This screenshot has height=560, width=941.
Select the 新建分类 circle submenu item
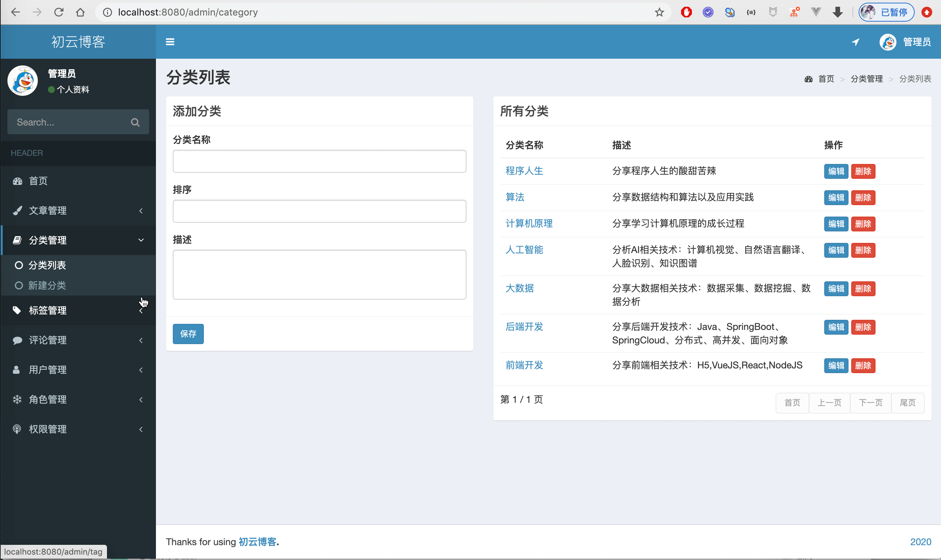coord(47,285)
